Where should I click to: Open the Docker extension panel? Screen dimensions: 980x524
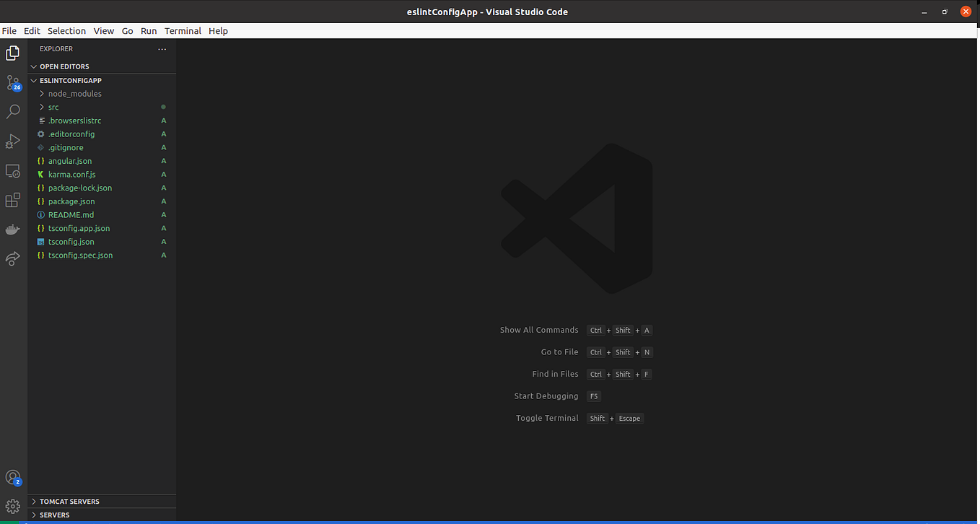coord(12,229)
